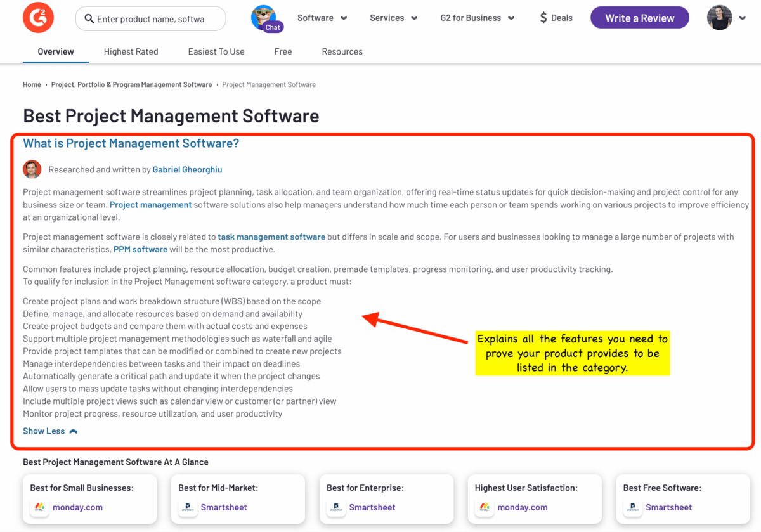Screen dimensions: 761x532
Task: Collapse description with Show Less
Action: pos(50,431)
